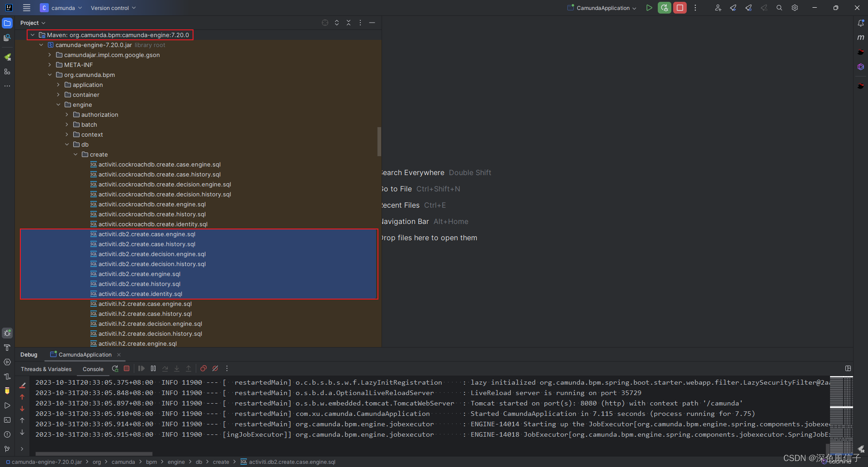Expand the META-INF folder

click(x=50, y=65)
